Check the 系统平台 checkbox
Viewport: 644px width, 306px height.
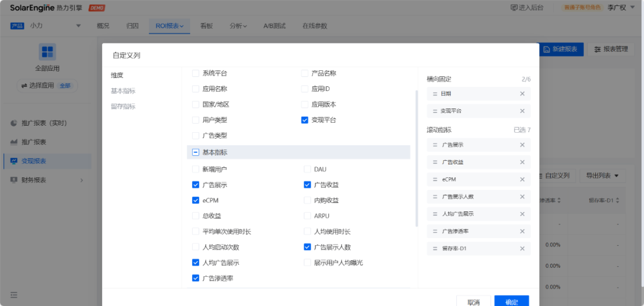tap(196, 73)
